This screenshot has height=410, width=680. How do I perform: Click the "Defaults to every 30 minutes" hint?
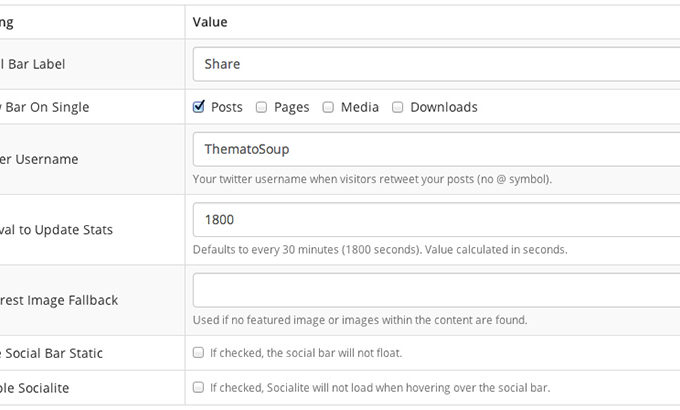[380, 250]
